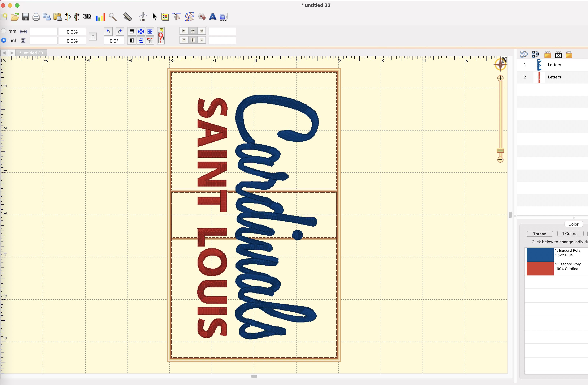Viewport: 588px width, 385px height.
Task: Click the rotation angle 0.0° field
Action: coord(114,41)
